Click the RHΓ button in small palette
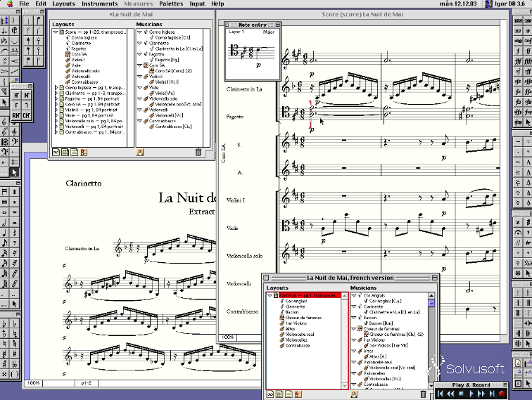Image resolution: width=532 pixels, height=400 pixels. coord(16,115)
